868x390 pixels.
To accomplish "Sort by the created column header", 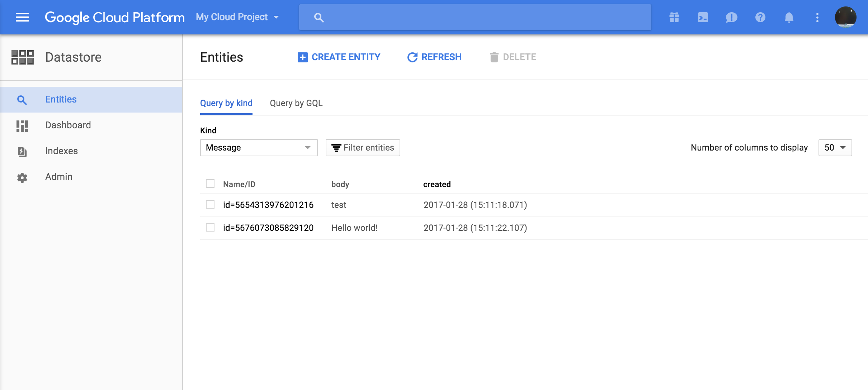I will [x=437, y=184].
